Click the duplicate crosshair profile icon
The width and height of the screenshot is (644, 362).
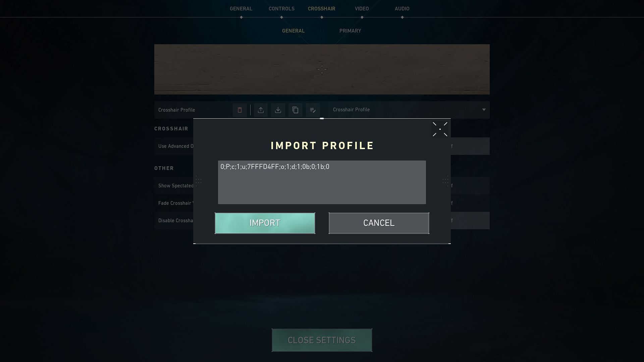coord(296,110)
